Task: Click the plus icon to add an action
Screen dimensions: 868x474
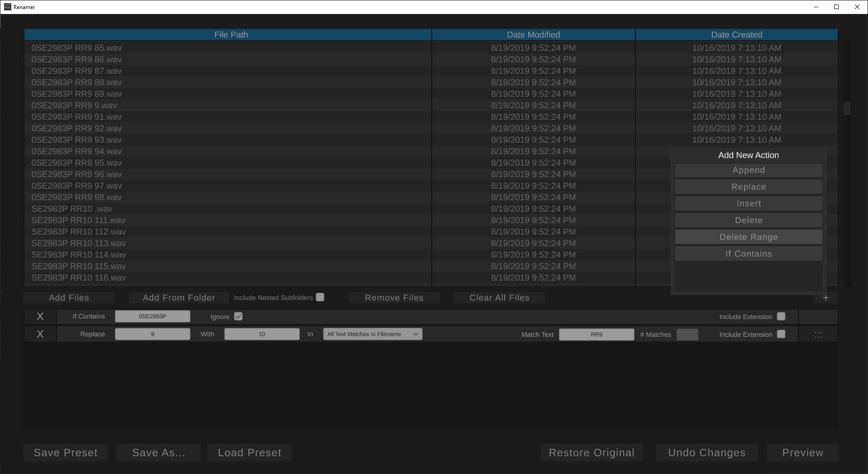Action: (826, 297)
